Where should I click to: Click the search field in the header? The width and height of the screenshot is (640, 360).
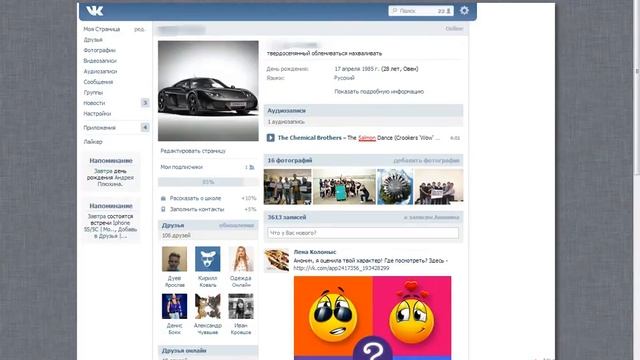click(421, 11)
